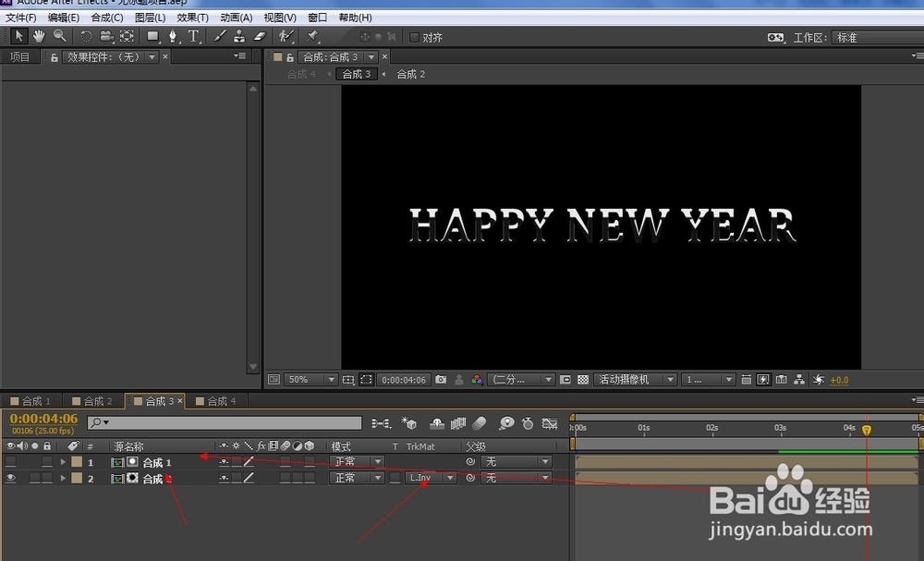
Task: Click the 合成 2 breadcrumb in viewer
Action: click(411, 74)
